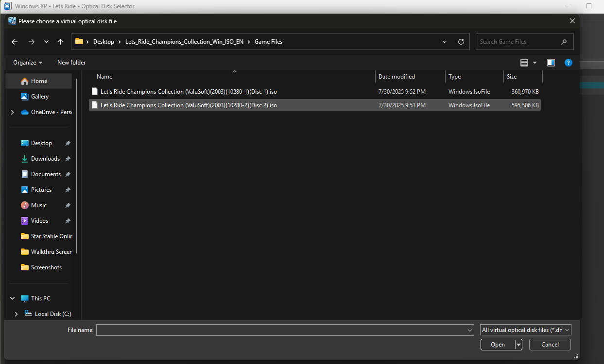Click Lets_Ride_Champions_Collection_Win_ISO_EN breadcrumb
604x364 pixels.
pos(184,42)
